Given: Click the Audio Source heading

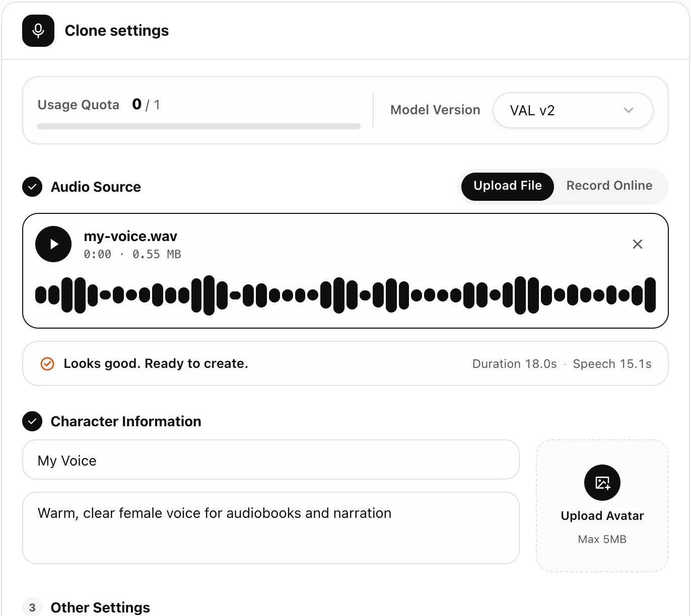Looking at the screenshot, I should [96, 187].
